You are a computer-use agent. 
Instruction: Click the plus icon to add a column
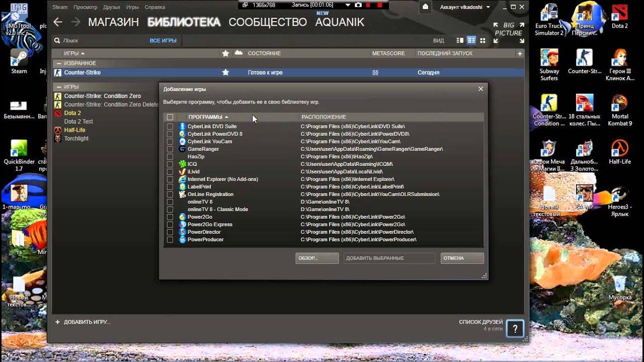pos(520,53)
